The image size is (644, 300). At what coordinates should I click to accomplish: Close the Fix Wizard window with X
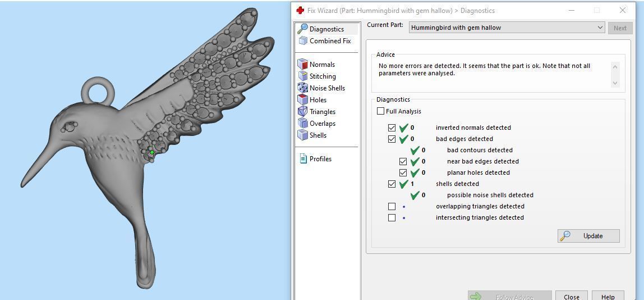coord(623,10)
